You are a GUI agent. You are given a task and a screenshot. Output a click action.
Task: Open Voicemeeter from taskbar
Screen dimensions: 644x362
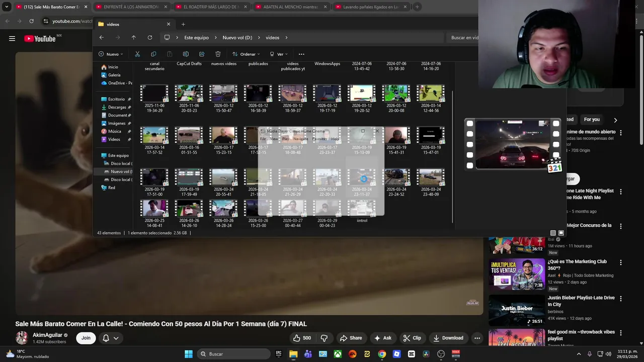(x=456, y=354)
